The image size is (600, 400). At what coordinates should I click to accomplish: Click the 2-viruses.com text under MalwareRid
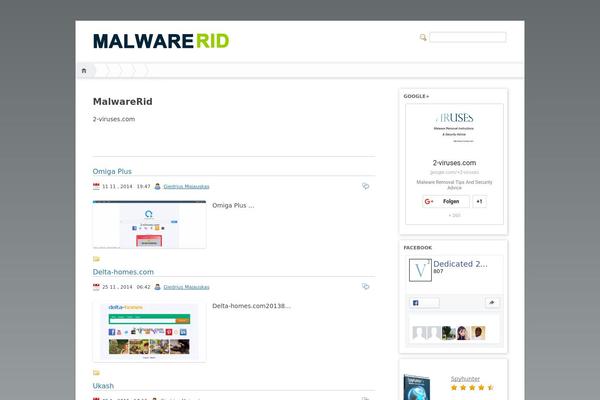pos(114,119)
